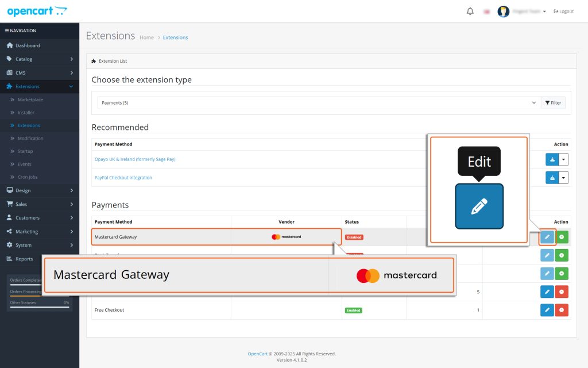Click the Logout link
Screen dimensions: 588x368
point(564,11)
